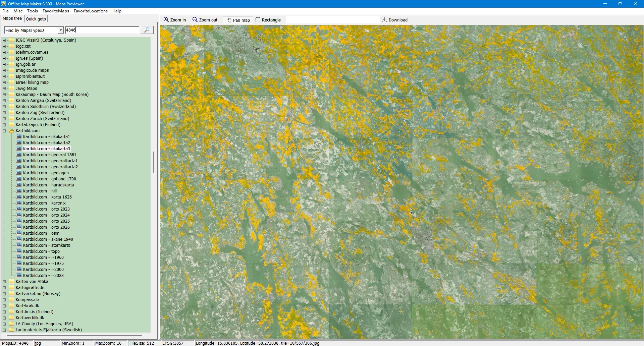Open the Misc menu
The height and width of the screenshot is (346, 644).
point(18,11)
